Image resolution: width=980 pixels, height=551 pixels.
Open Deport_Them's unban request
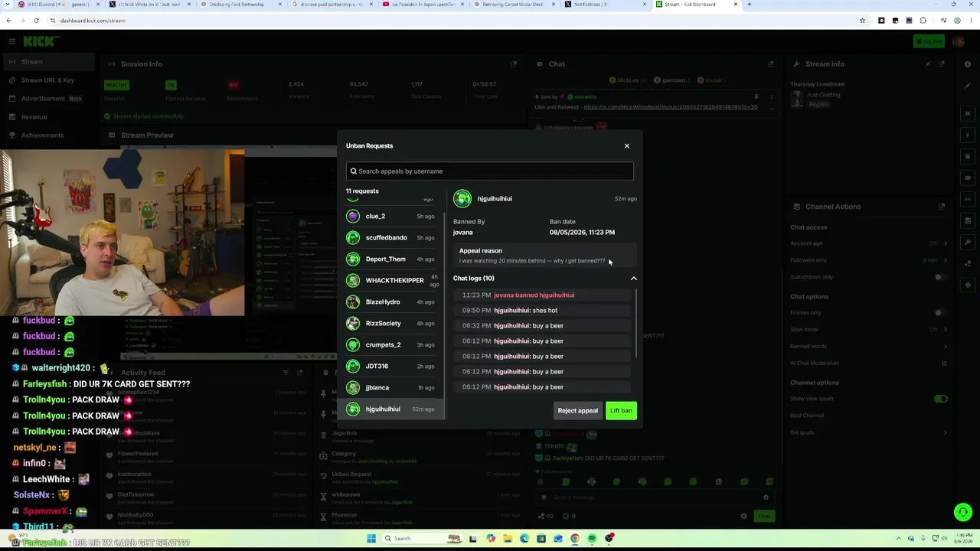390,259
